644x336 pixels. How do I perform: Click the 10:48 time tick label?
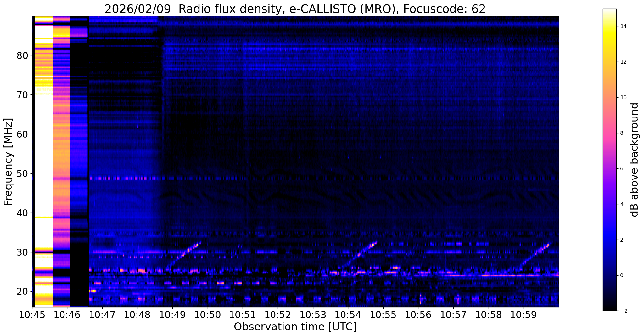pos(137,315)
